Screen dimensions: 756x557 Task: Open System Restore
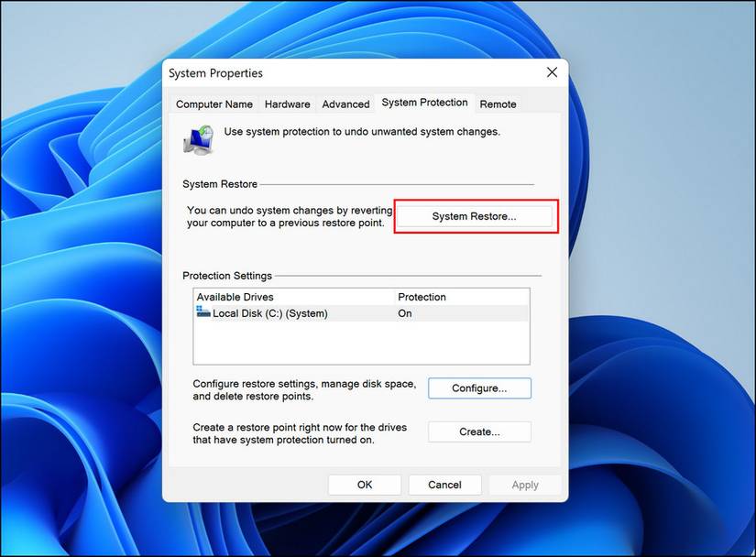475,215
